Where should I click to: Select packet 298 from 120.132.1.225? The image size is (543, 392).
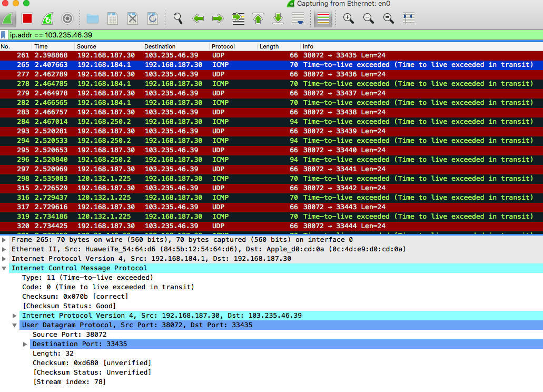(x=272, y=179)
